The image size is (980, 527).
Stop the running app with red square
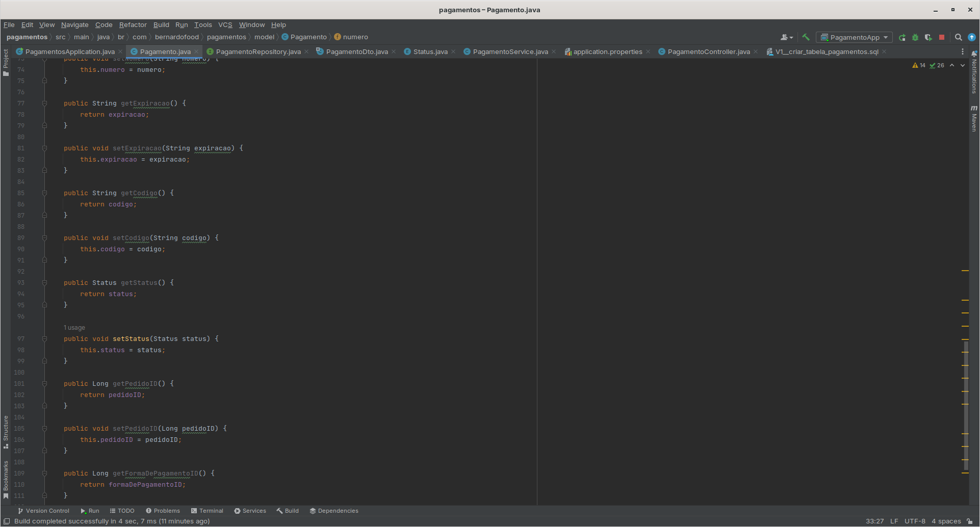pos(942,37)
